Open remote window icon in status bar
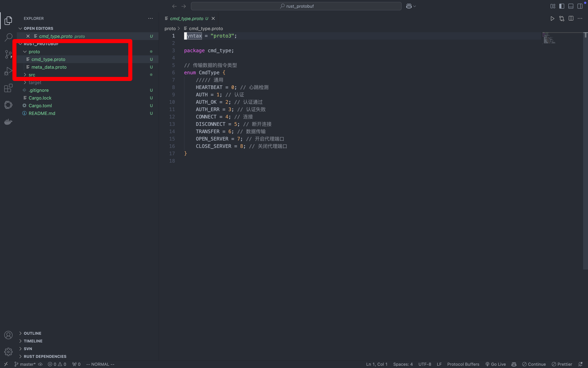588x368 pixels. pos(6,364)
